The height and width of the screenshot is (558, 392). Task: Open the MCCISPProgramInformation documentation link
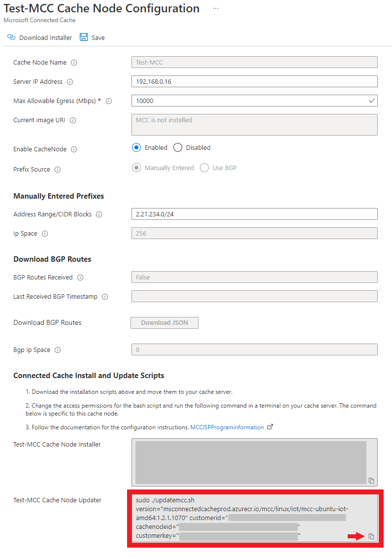tap(227, 427)
